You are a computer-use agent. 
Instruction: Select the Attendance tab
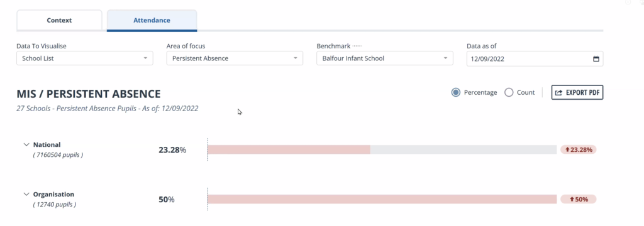(x=152, y=20)
